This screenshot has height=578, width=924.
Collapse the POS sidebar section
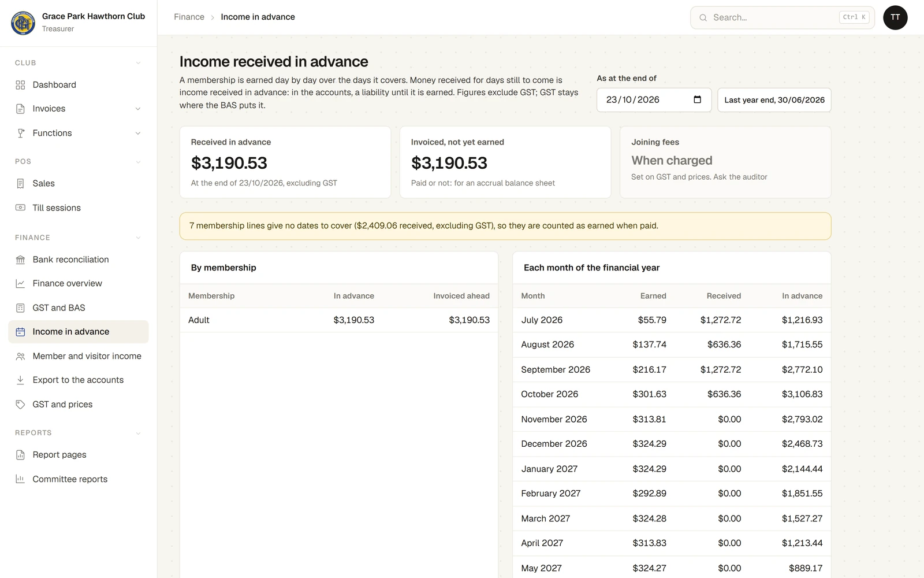point(138,162)
